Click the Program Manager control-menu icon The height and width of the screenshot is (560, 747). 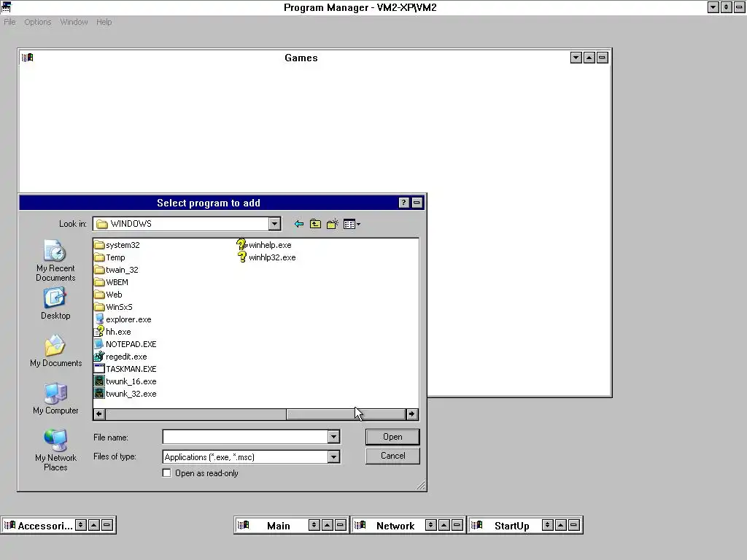click(x=6, y=7)
